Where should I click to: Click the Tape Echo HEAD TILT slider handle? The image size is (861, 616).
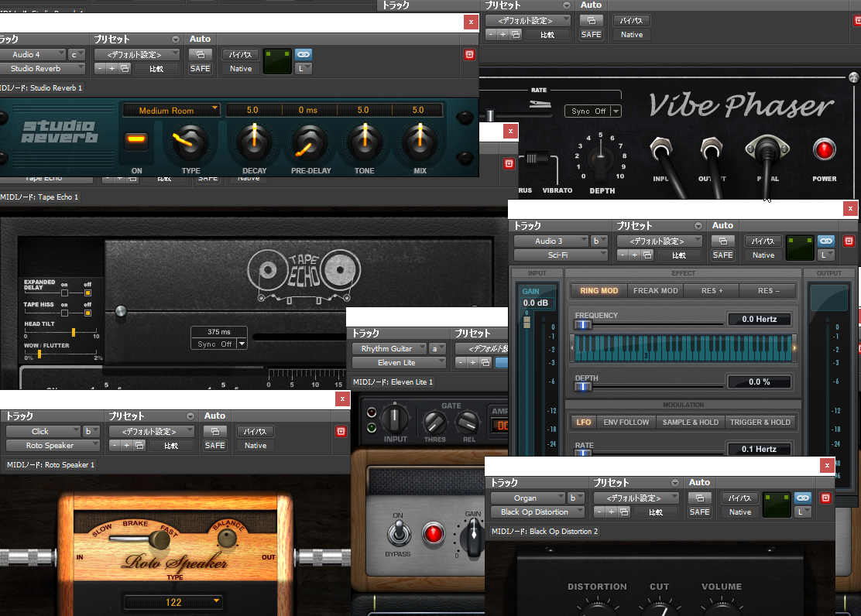74,332
